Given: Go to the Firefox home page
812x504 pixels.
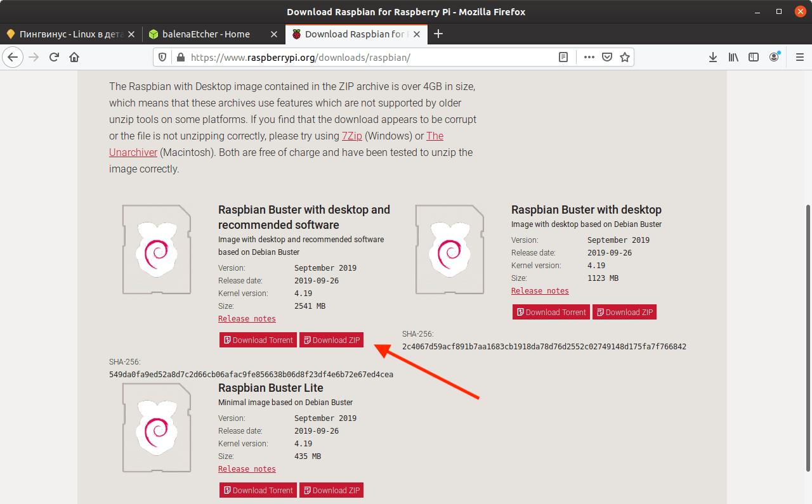Looking at the screenshot, I should [x=74, y=57].
